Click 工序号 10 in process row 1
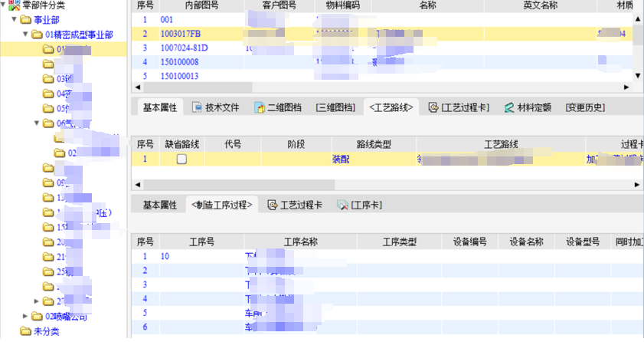The image size is (644, 342). [x=165, y=256]
